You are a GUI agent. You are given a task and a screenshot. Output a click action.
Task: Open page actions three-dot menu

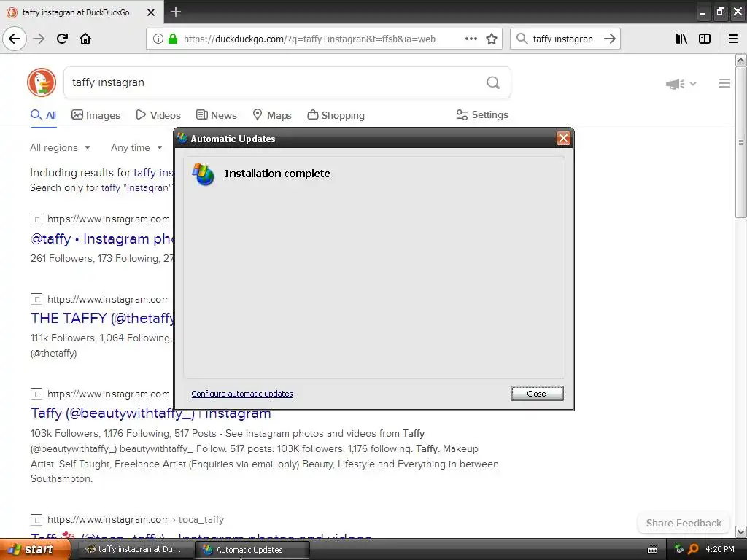coord(471,39)
